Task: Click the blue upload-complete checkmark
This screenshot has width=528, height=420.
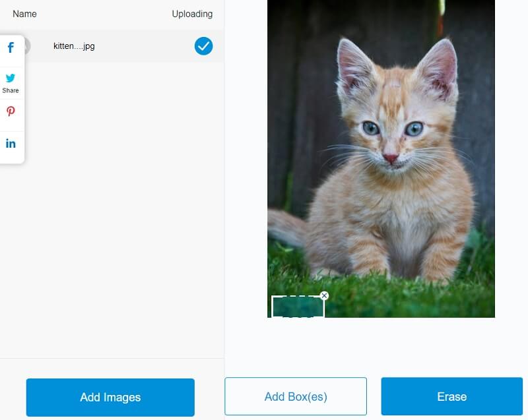Action: [x=203, y=46]
